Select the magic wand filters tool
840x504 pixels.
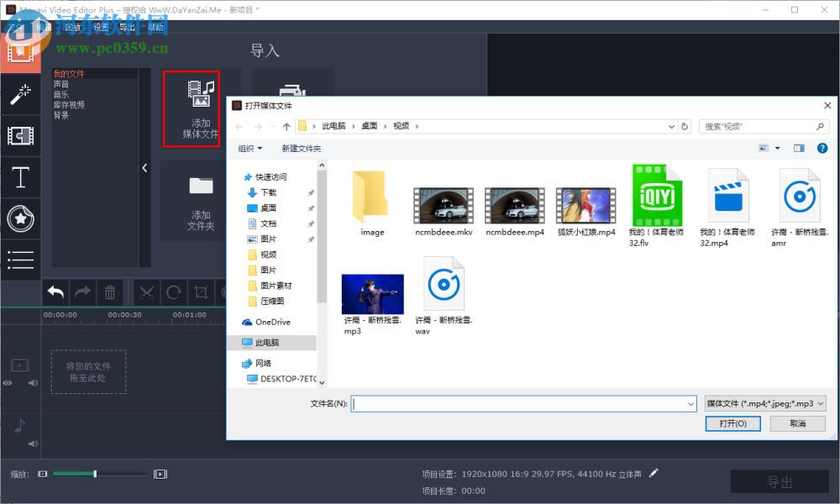point(21,92)
